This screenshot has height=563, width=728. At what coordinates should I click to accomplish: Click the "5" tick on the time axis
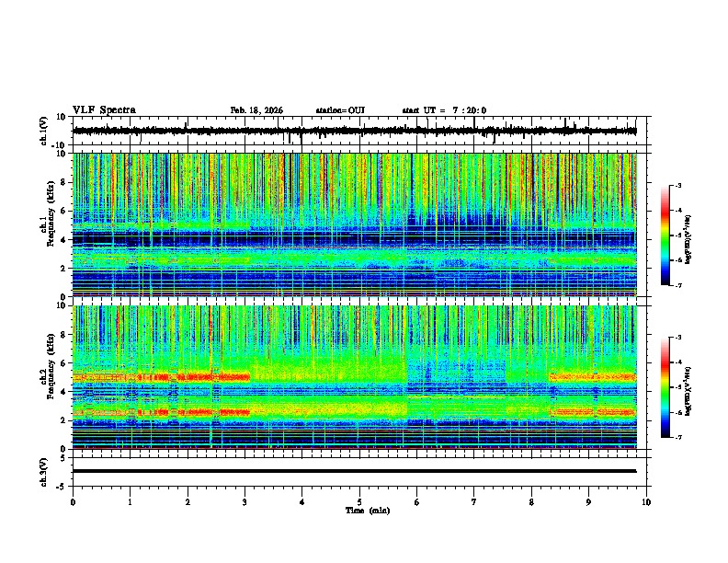pos(359,502)
